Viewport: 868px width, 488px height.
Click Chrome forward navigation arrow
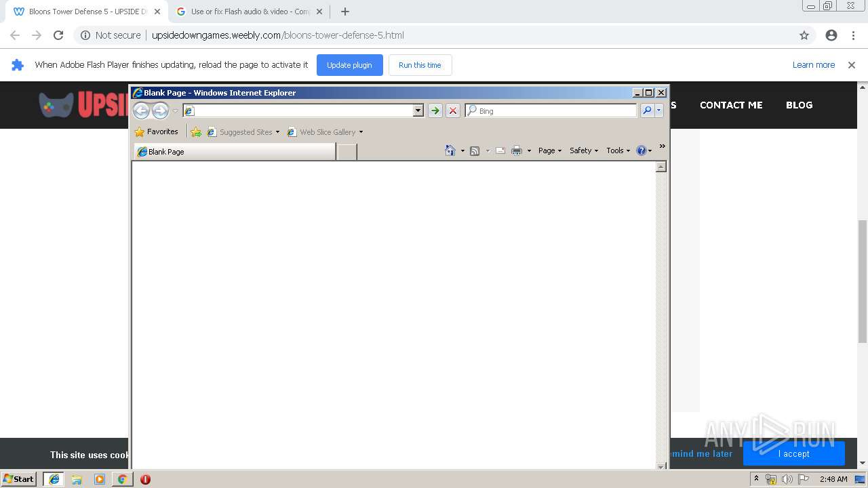point(37,35)
